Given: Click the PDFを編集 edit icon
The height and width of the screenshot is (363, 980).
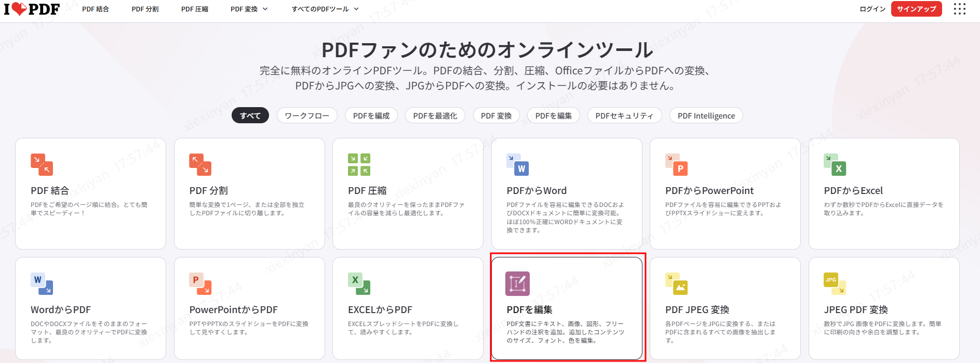Looking at the screenshot, I should point(518,283).
